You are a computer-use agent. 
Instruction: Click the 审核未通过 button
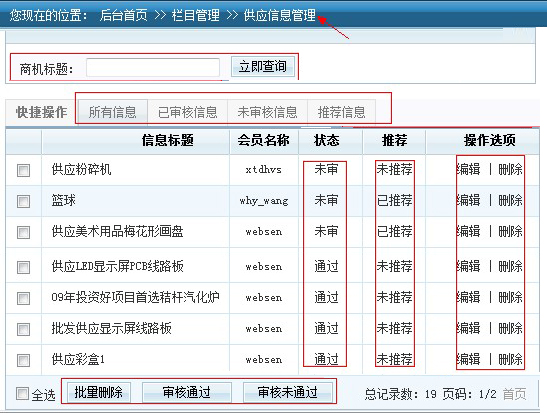287,392
